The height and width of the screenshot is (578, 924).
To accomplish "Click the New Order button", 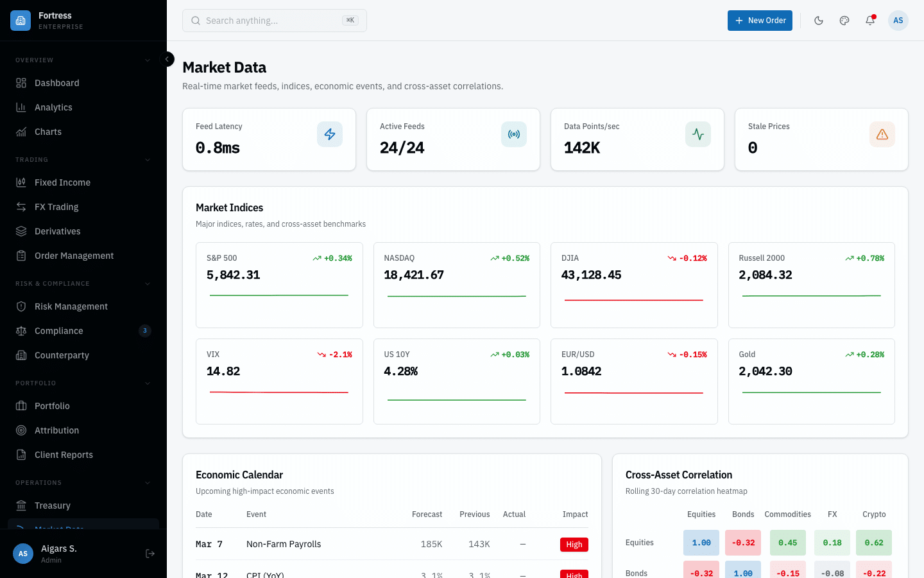I will pos(760,21).
